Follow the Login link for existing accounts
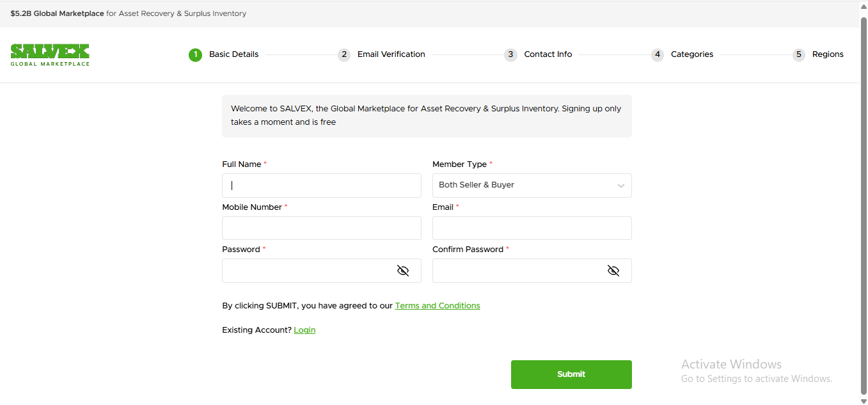Image resolution: width=868 pixels, height=405 pixels. [304, 330]
